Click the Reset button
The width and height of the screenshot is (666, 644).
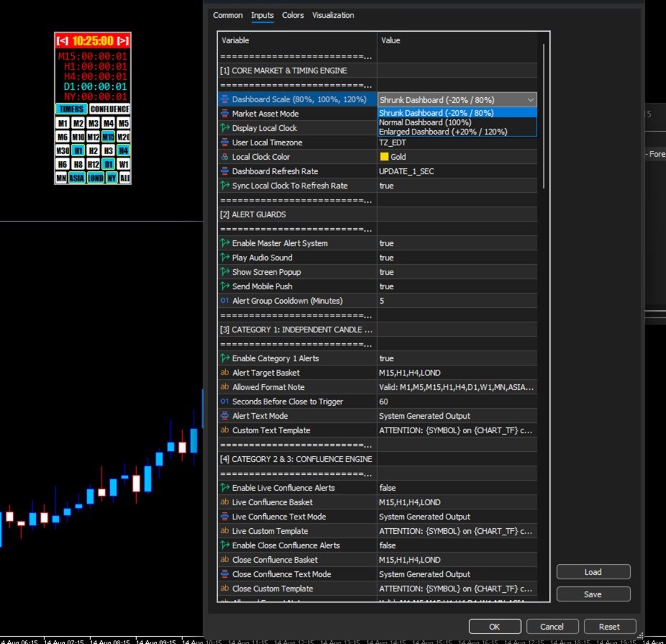[609, 627]
